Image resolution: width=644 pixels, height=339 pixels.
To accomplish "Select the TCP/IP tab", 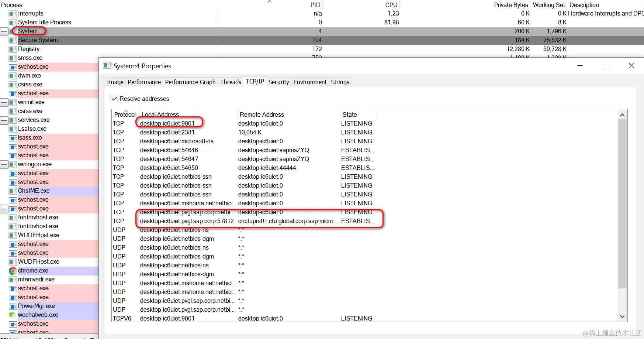I will point(255,81).
